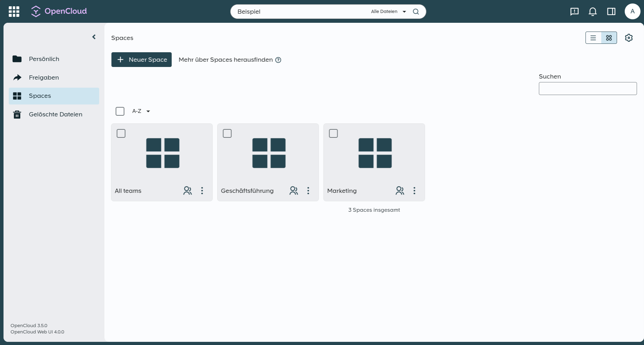This screenshot has width=644, height=345.
Task: Click the Neuer Space button
Action: [141, 60]
